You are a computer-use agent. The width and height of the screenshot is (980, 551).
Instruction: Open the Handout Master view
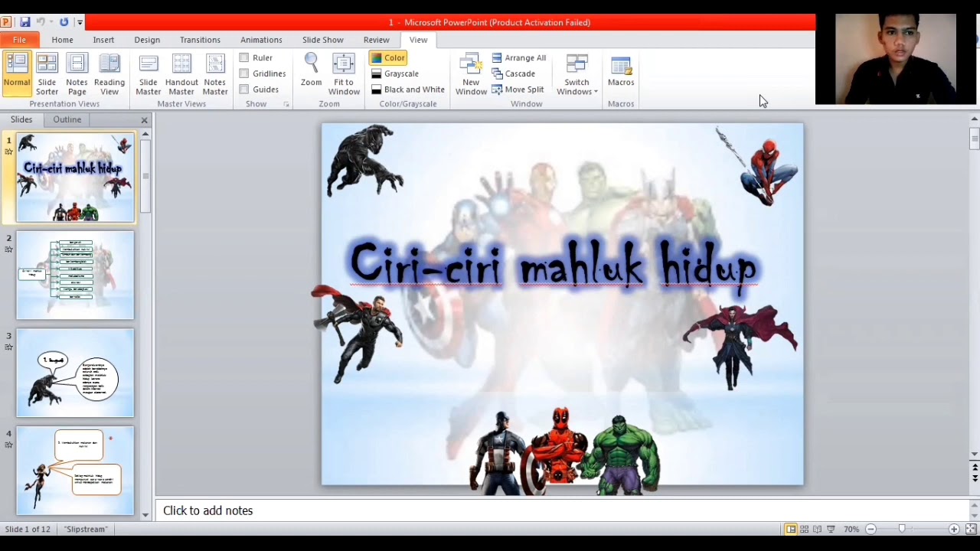tap(181, 74)
